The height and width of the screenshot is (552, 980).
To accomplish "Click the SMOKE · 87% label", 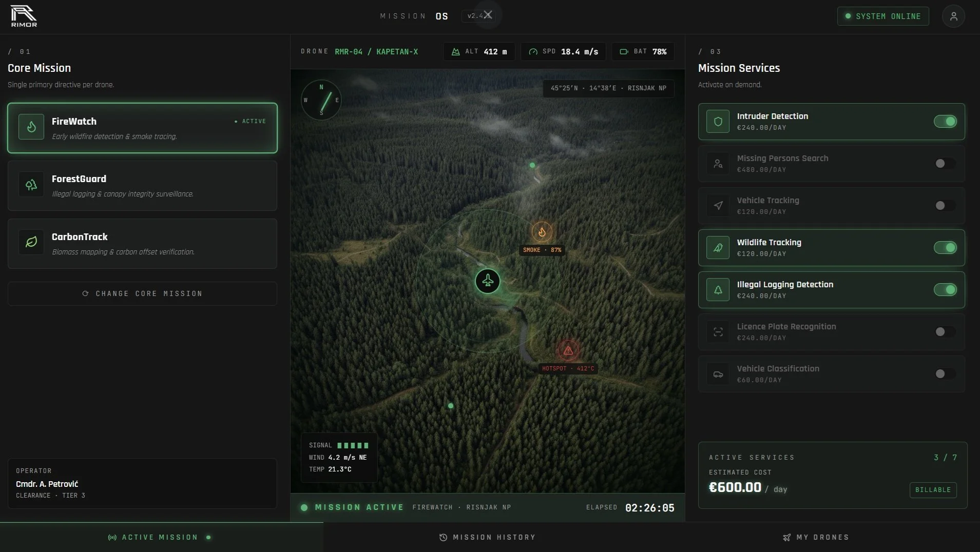I will 542,250.
